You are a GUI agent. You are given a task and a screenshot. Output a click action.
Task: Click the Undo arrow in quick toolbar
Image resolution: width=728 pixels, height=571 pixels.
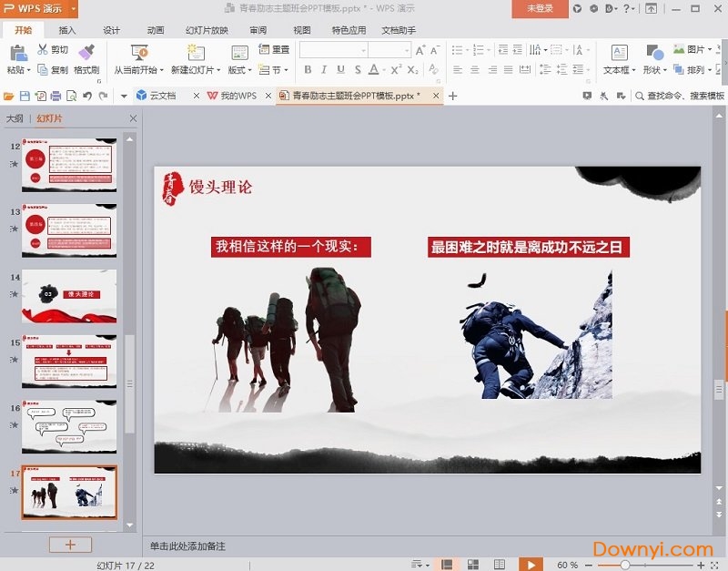point(87,96)
